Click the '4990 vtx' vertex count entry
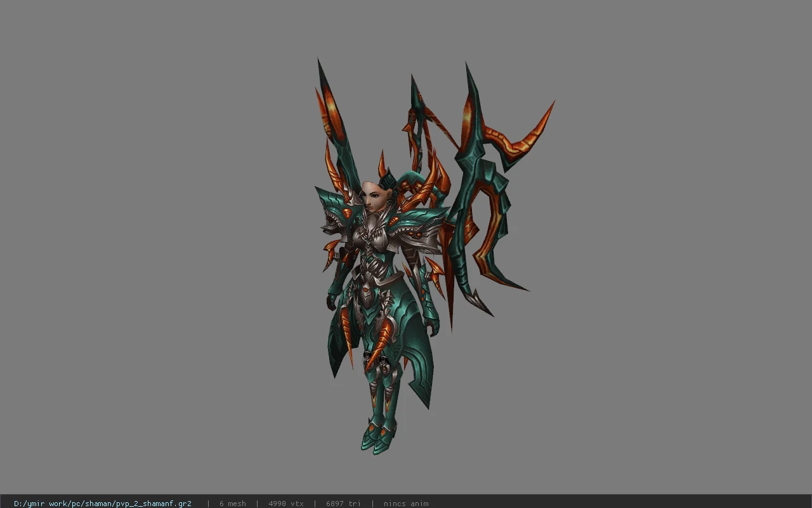 286,504
